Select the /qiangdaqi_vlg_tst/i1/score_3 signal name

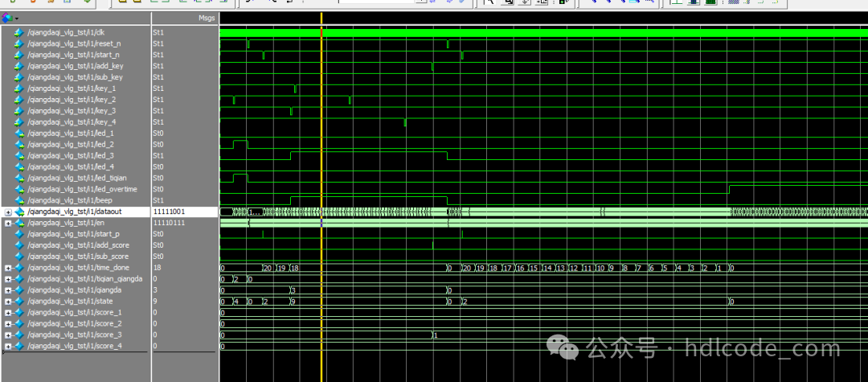click(x=74, y=335)
